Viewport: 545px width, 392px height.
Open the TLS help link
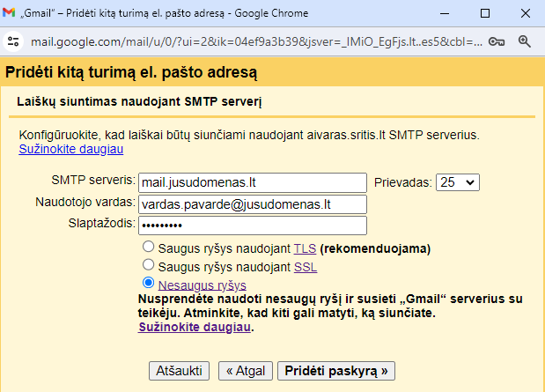coord(305,248)
